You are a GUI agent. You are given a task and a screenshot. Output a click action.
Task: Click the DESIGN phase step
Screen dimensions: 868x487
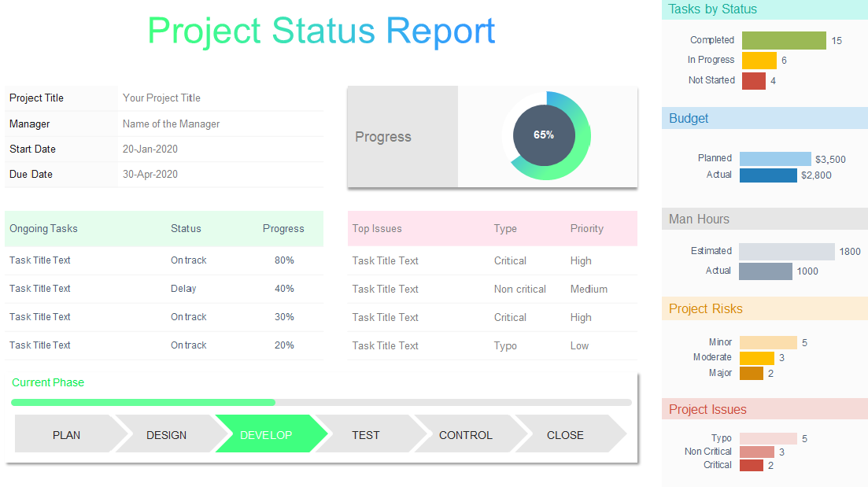click(x=167, y=434)
